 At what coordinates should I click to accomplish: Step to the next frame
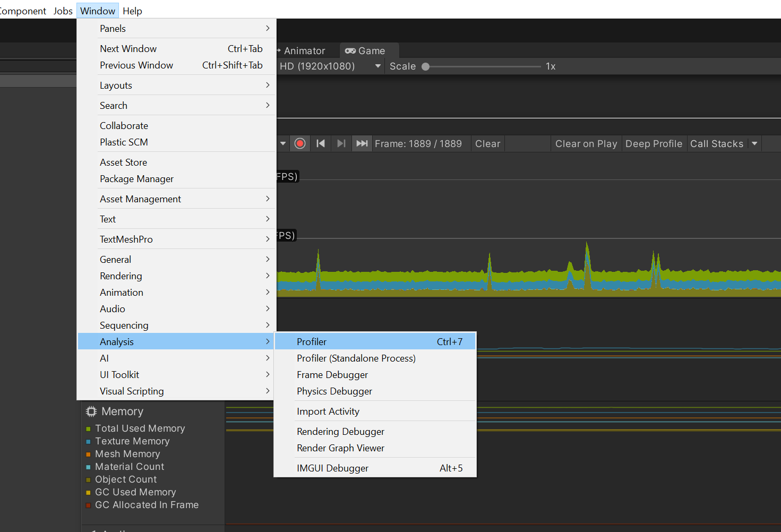point(341,144)
